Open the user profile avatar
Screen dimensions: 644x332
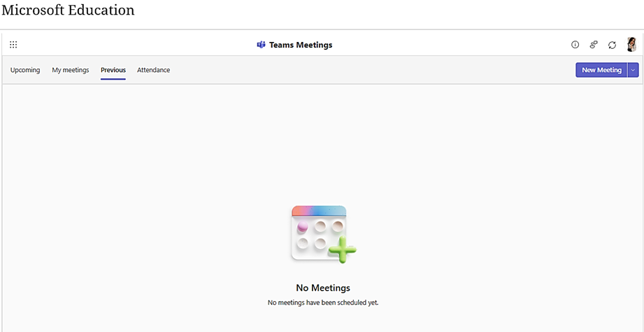click(631, 44)
